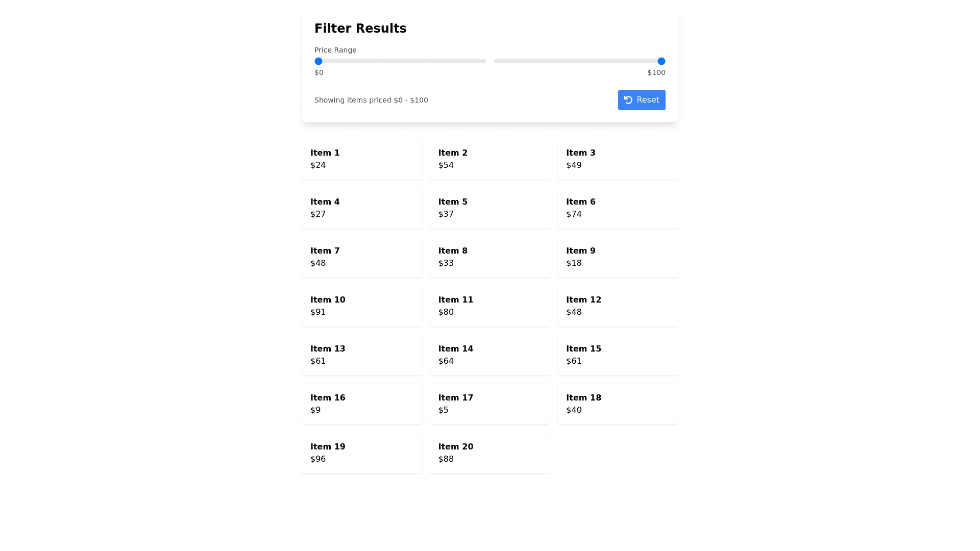Open the Item 7 card priced $48
This screenshot has height=551, width=980.
click(x=362, y=257)
